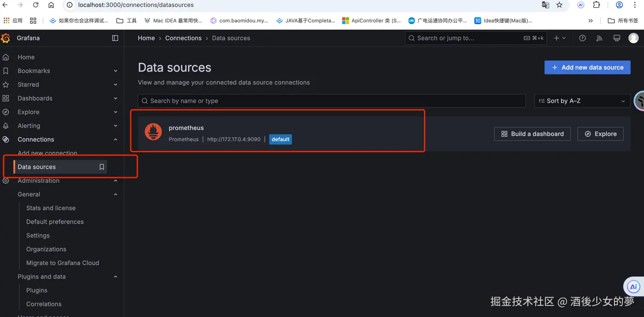Screen dimensions: 644x317
Task: Click the Alerting bell icon in sidebar
Action: (x=6, y=126)
